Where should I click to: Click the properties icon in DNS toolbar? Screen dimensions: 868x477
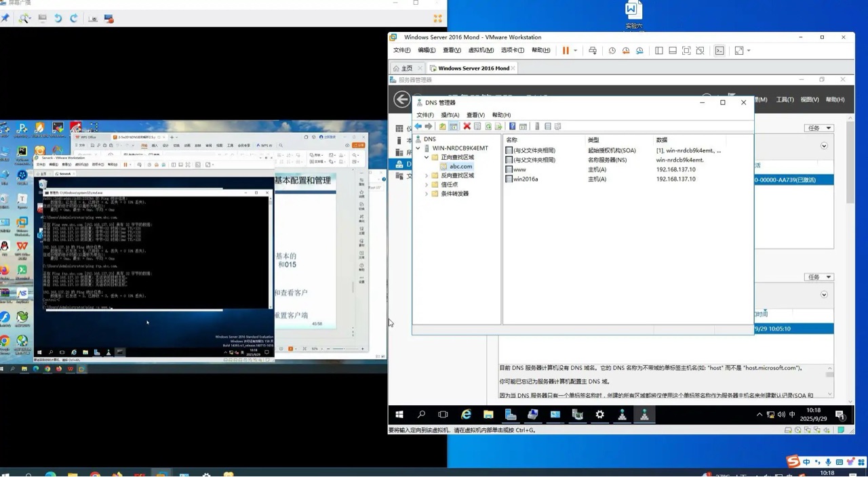[x=477, y=127]
